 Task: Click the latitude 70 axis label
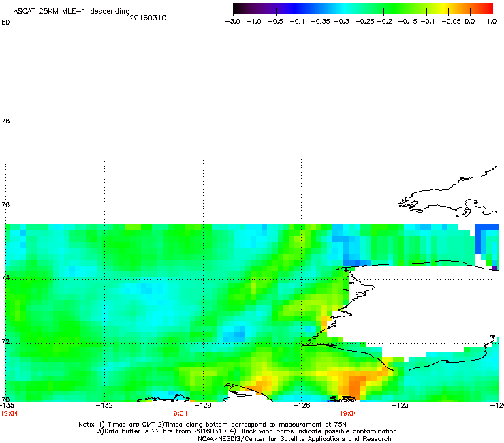(x=5, y=399)
